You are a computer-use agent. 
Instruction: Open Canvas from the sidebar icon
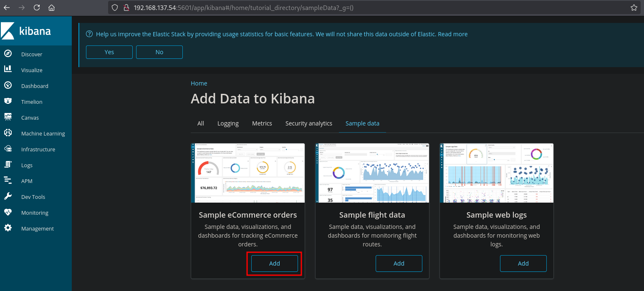[x=8, y=117]
